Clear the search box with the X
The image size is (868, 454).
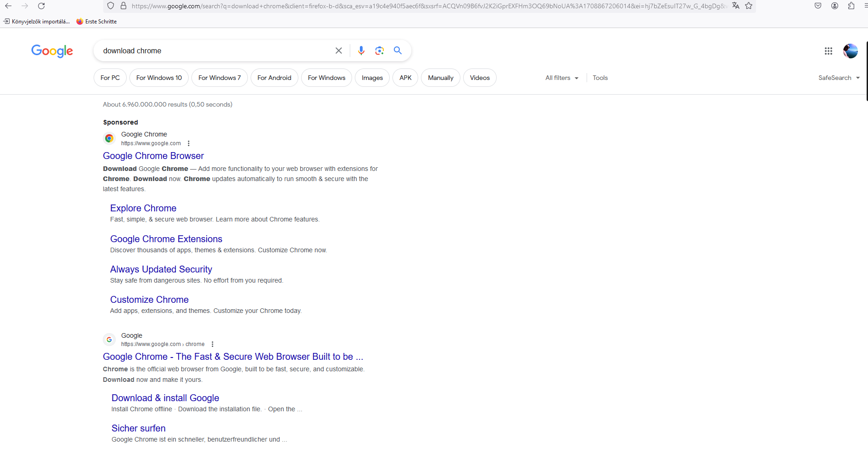point(339,51)
